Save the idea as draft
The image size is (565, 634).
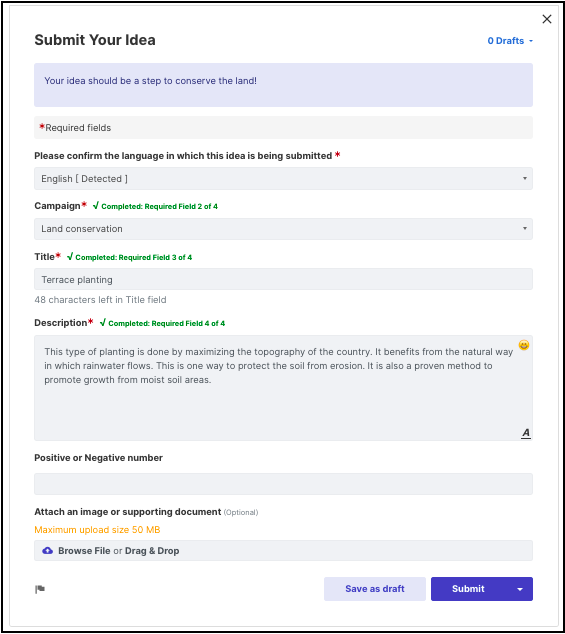point(375,589)
